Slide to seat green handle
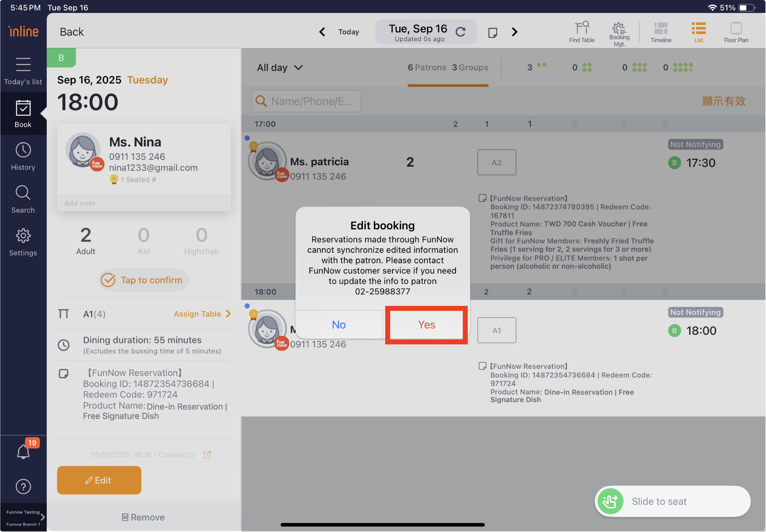 point(610,501)
